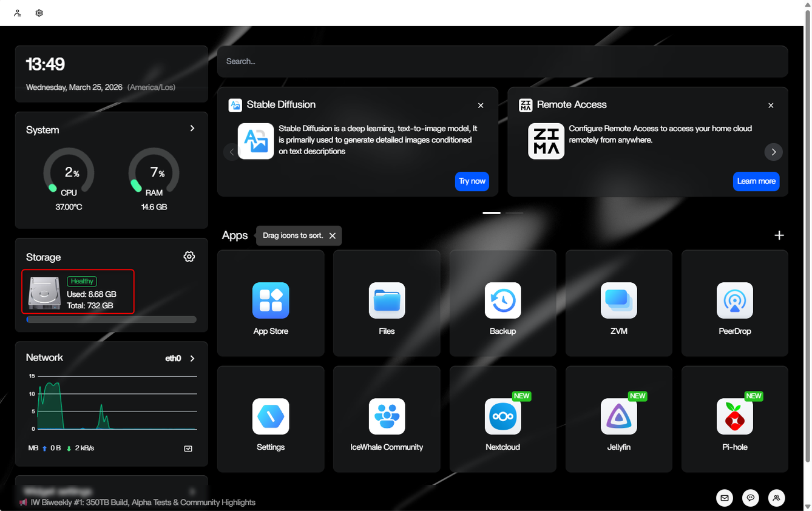This screenshot has width=812, height=511.
Task: Expand the System widget details chevron
Action: point(192,128)
